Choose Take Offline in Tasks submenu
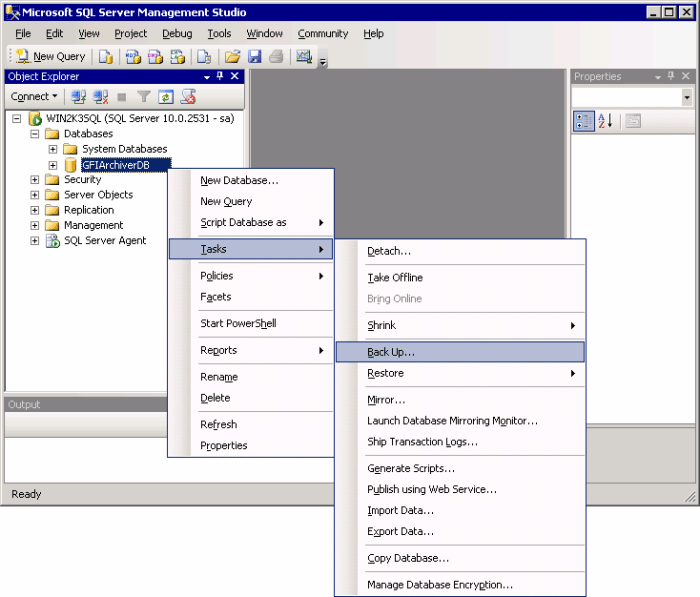The image size is (700, 597). (x=460, y=278)
